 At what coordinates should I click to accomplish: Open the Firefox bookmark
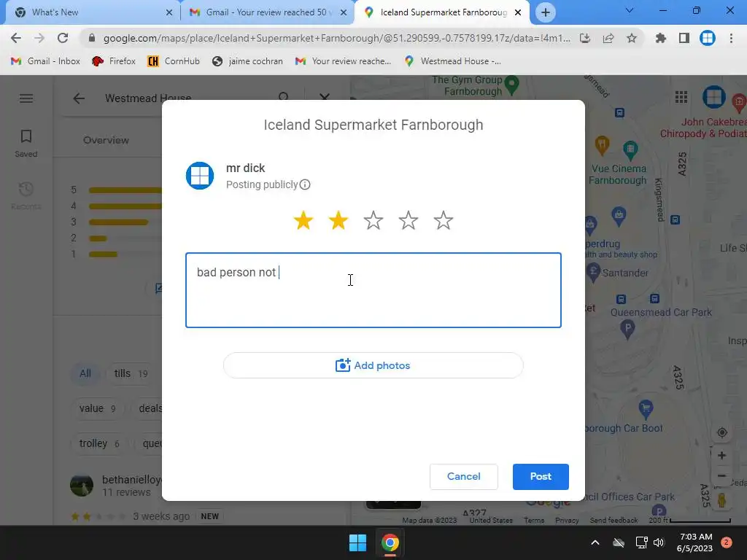tap(113, 61)
